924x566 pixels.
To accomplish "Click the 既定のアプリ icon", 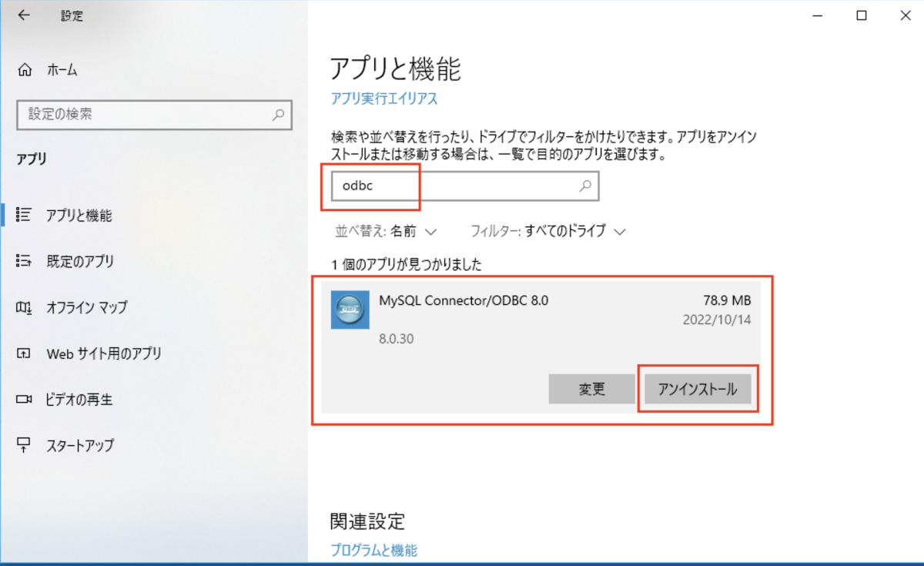I will [x=24, y=261].
